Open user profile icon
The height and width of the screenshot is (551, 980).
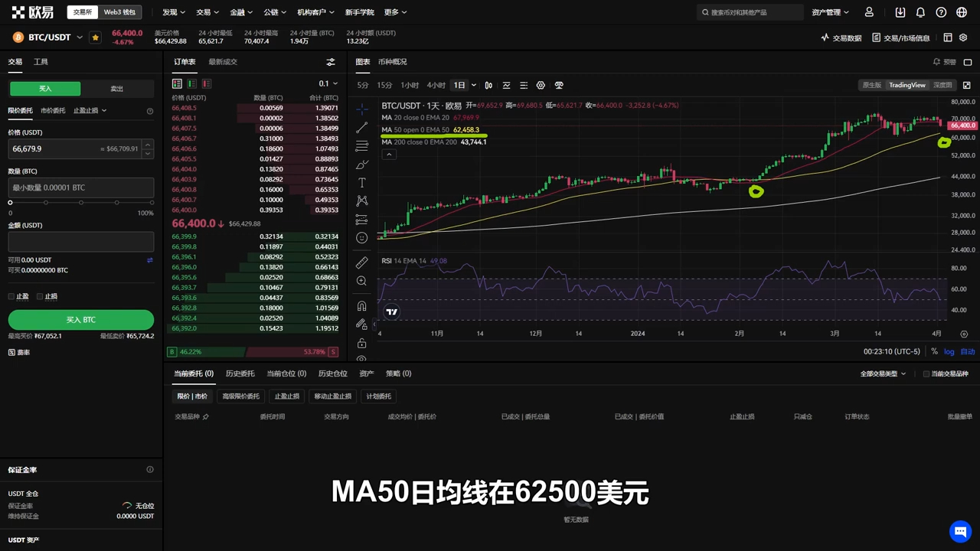[869, 12]
